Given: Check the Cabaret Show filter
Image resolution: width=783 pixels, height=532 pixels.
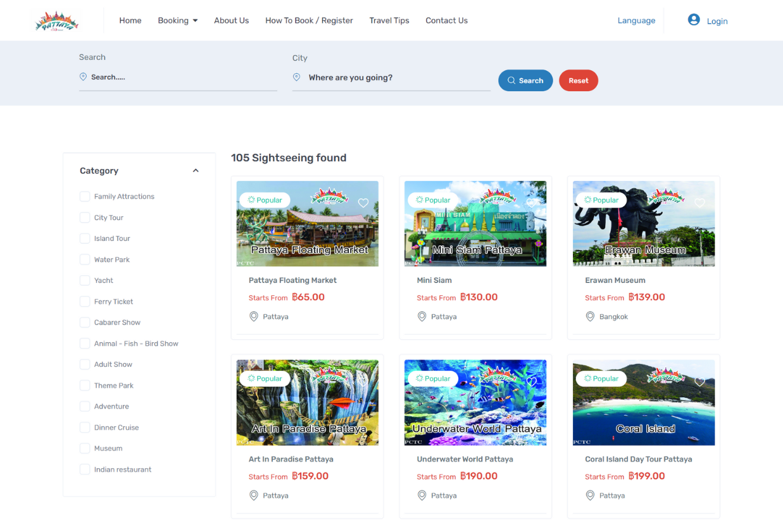Looking at the screenshot, I should 85,322.
